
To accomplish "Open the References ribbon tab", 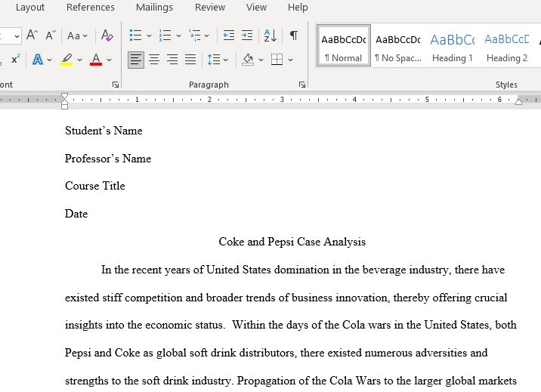I will click(91, 8).
